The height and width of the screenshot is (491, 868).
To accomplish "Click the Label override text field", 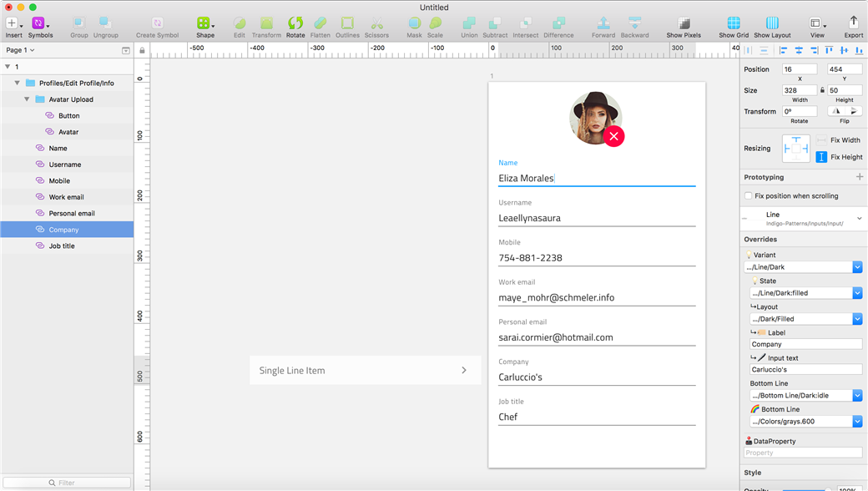I will click(x=805, y=344).
